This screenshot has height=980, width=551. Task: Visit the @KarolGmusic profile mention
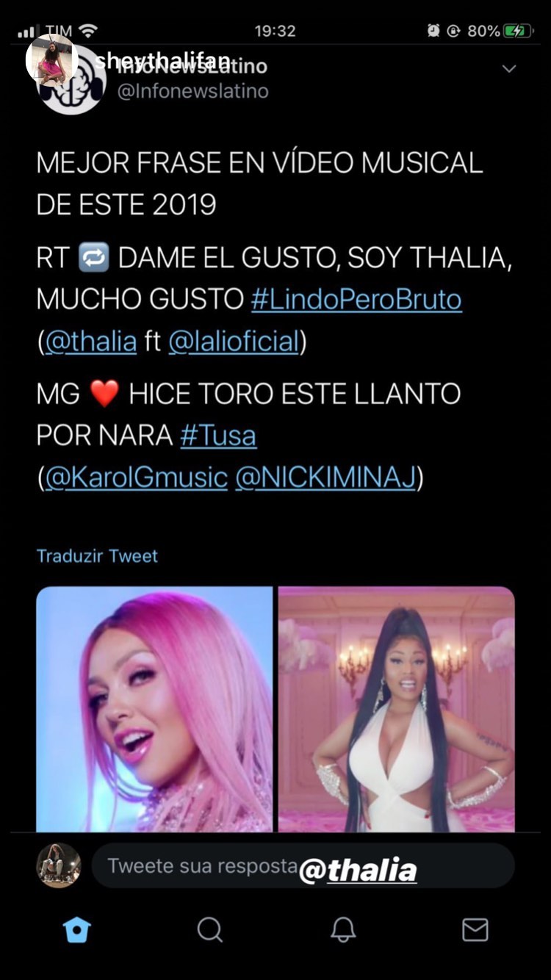[136, 478]
